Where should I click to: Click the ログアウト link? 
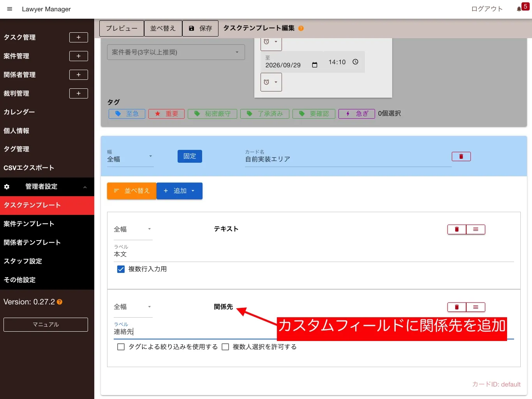coord(487,9)
